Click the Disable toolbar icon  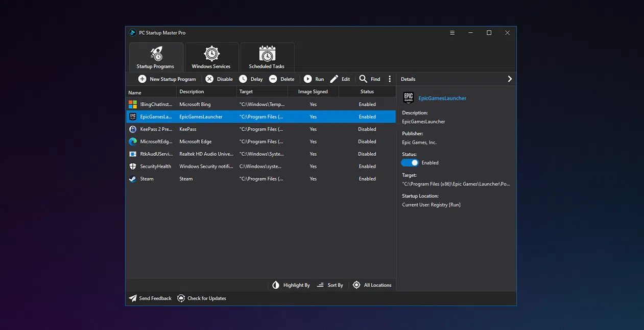click(209, 79)
